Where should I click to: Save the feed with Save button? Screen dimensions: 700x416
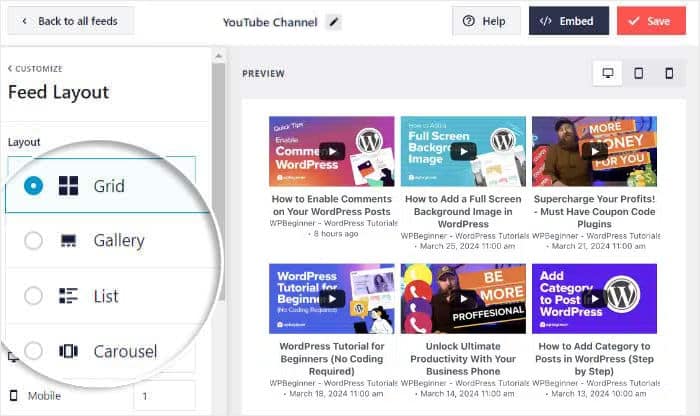pyautogui.click(x=651, y=21)
